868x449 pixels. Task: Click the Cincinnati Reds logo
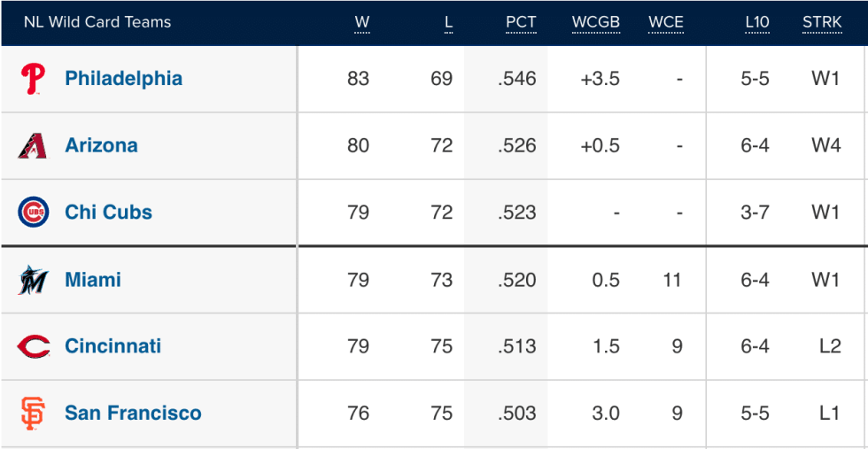point(34,346)
